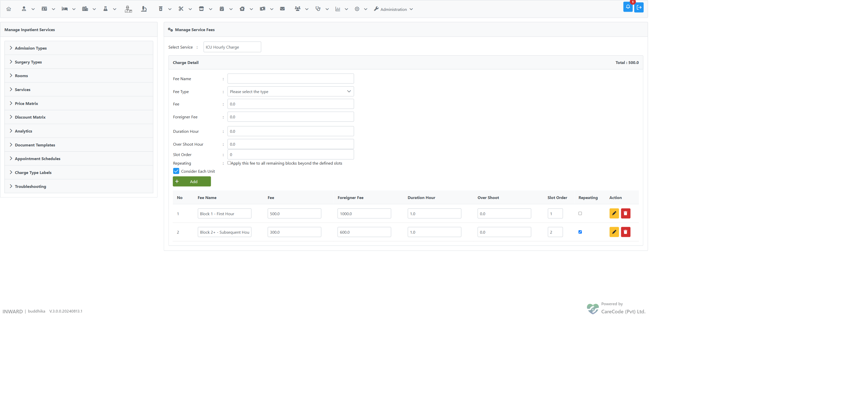Focus the Foreigner Fee input in the form
Viewport: 868px width, 418px height.
click(x=291, y=117)
